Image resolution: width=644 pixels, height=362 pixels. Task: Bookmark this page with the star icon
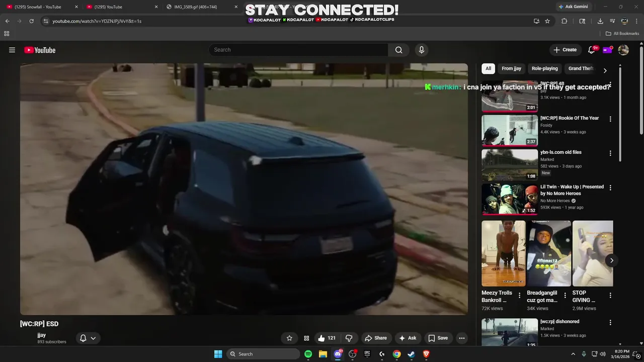[547, 21]
